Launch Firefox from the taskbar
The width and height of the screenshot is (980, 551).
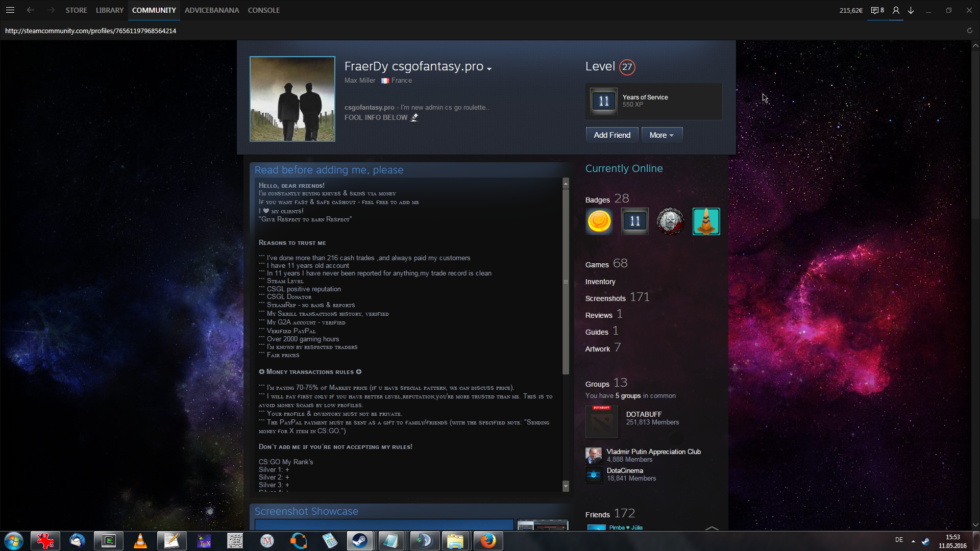(x=488, y=541)
